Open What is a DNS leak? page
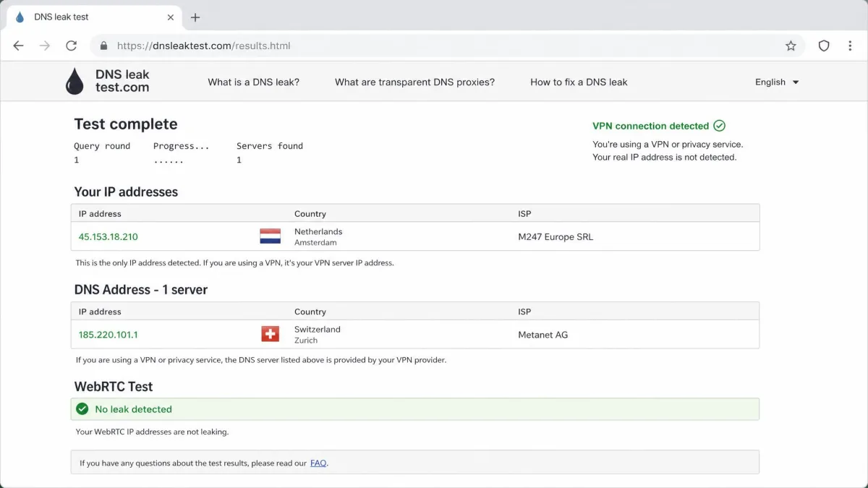Screen dimensions: 868x488 (x=253, y=82)
